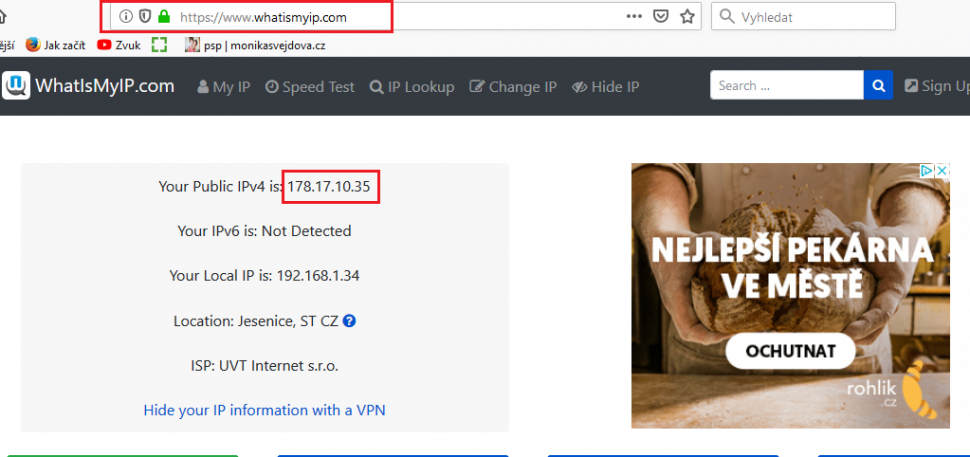Open the page actions three-dots menu

click(634, 17)
